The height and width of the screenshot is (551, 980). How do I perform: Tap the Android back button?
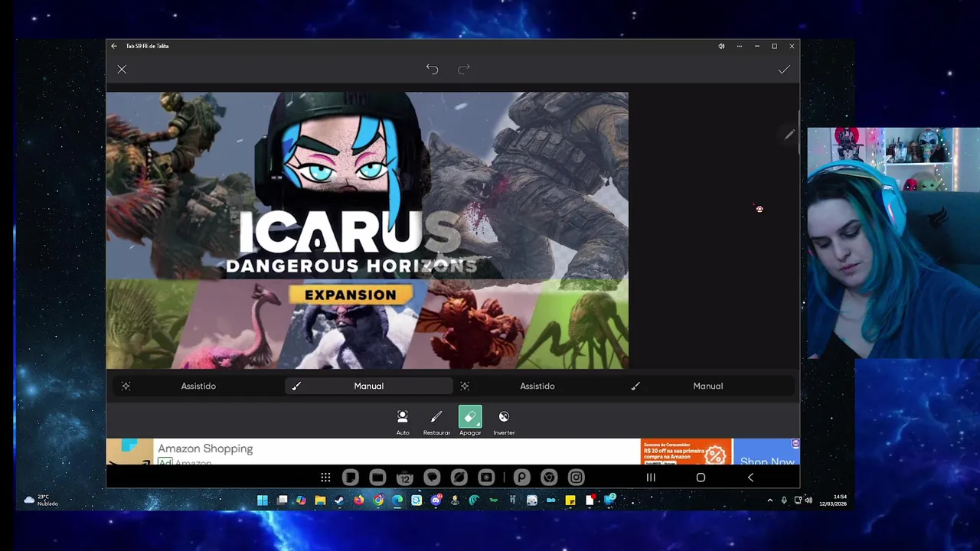coord(750,478)
